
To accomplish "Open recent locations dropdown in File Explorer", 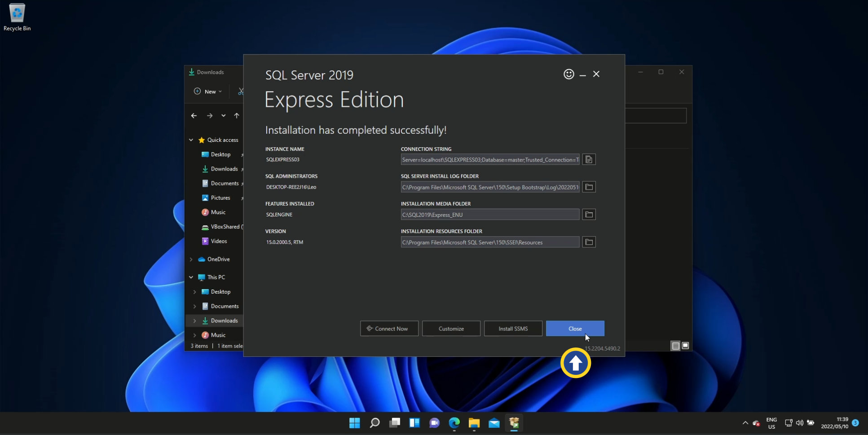I will tap(223, 116).
